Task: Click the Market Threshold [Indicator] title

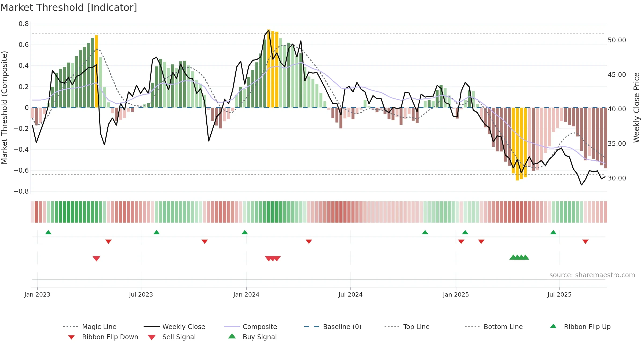Action: coord(69,8)
